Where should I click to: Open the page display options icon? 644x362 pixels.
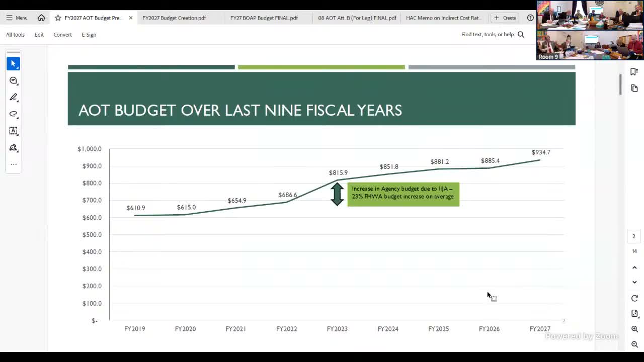click(x=634, y=314)
